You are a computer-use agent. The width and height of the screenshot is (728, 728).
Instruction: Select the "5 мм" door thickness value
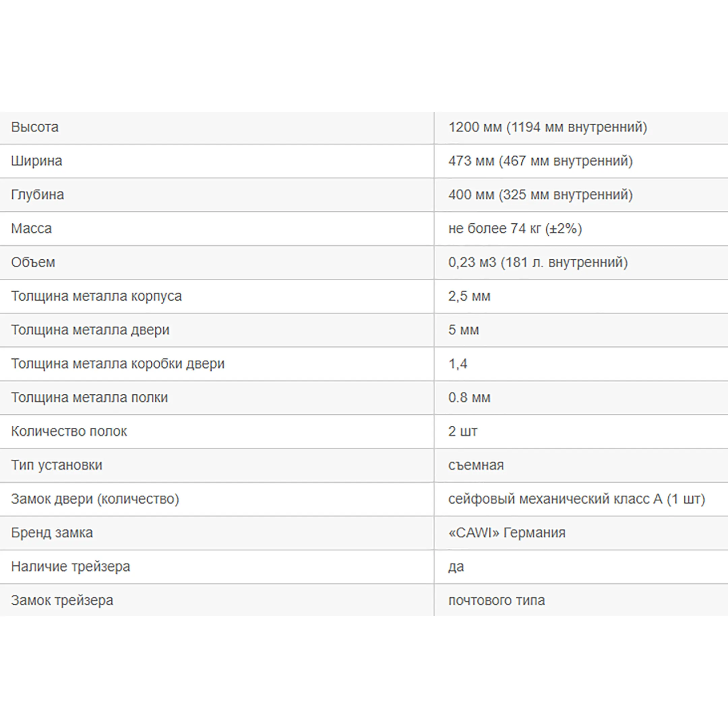click(463, 330)
